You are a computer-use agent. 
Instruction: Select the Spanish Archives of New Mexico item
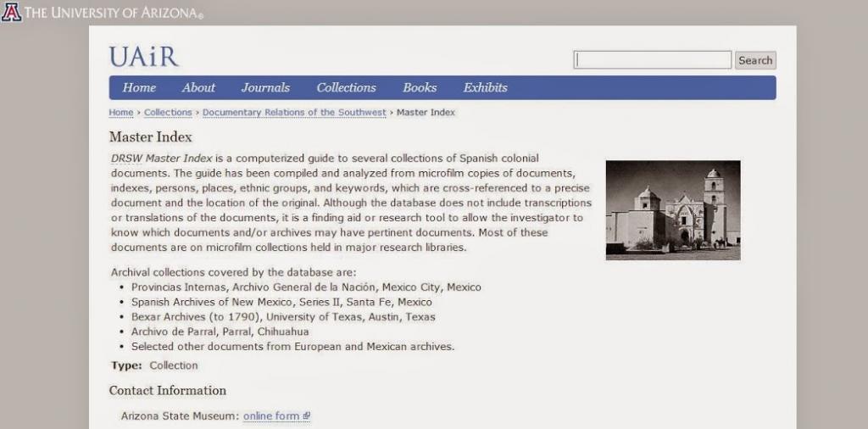pyautogui.click(x=281, y=302)
